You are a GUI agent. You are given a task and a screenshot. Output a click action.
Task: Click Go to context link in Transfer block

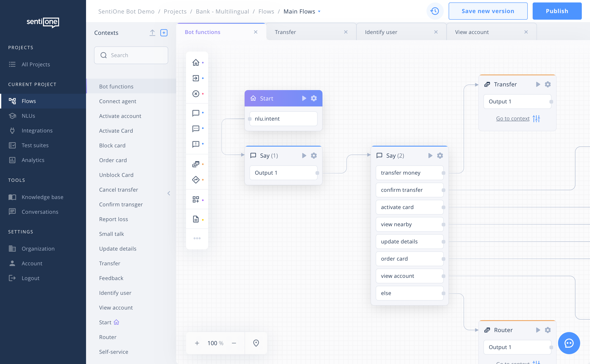tap(513, 119)
